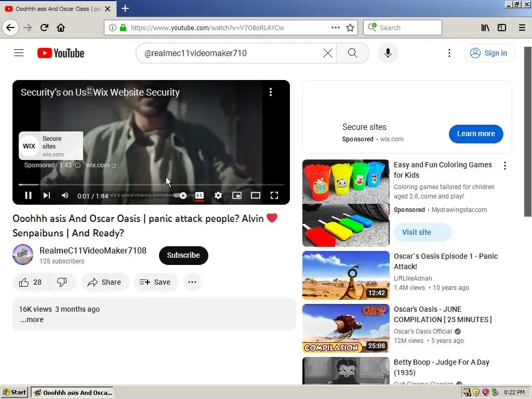Toggle theater mode in player
Viewport: 532px width, 399px height.
pos(256,195)
